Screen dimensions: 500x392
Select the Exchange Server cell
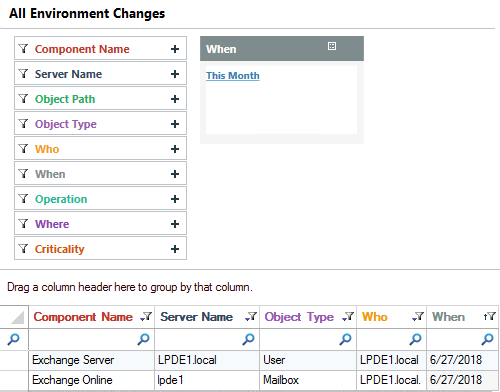point(92,360)
